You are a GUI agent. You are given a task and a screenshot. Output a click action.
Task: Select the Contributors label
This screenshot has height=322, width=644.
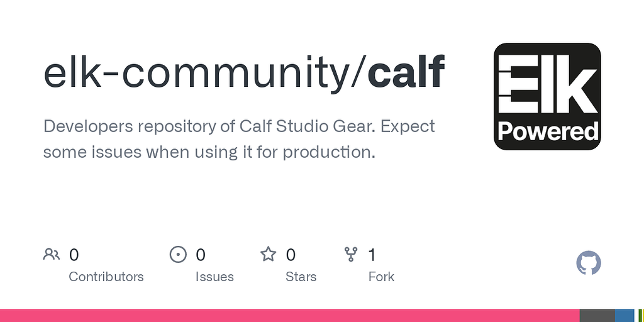(106, 277)
